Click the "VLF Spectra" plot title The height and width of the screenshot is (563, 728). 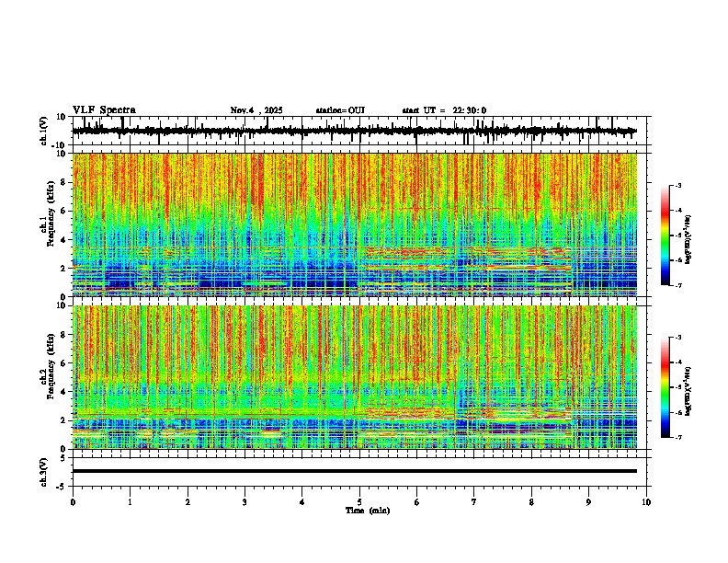pos(104,110)
